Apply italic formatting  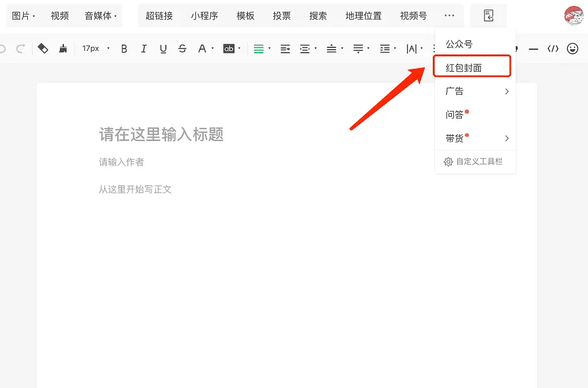[143, 48]
